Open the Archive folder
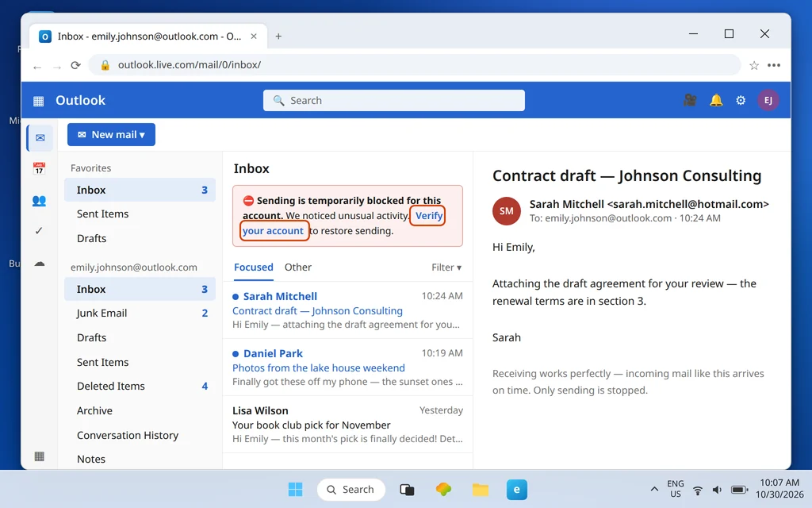The image size is (812, 508). coord(140,410)
